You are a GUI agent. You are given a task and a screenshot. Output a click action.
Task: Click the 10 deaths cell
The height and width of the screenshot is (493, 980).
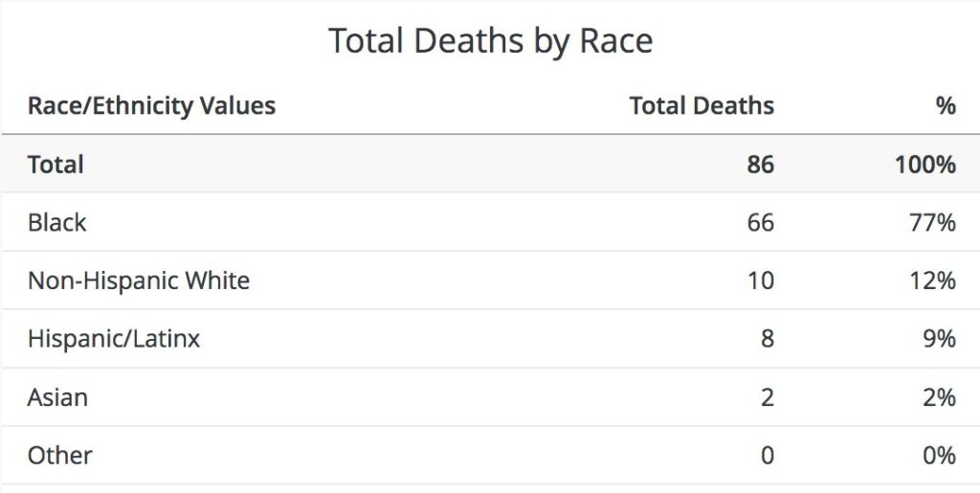click(760, 280)
